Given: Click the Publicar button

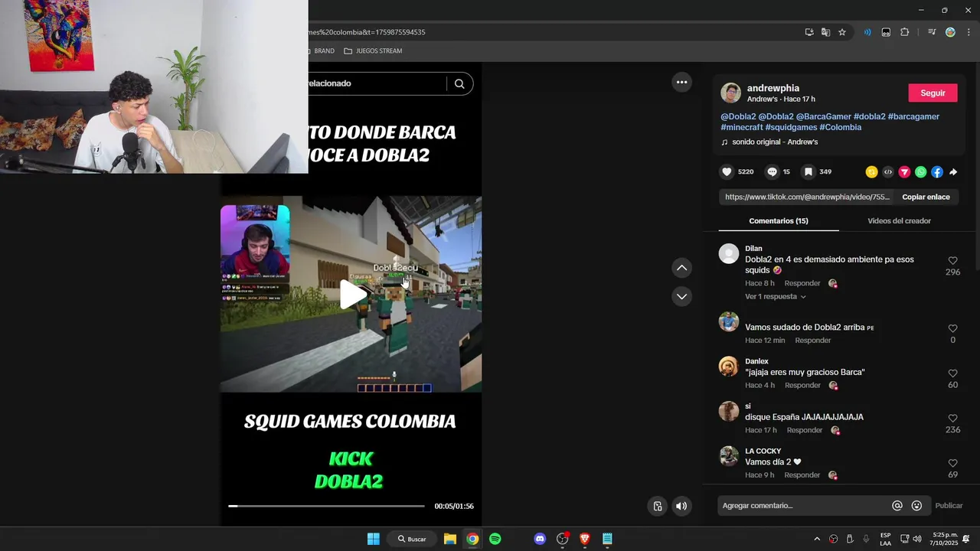Looking at the screenshot, I should [x=949, y=506].
